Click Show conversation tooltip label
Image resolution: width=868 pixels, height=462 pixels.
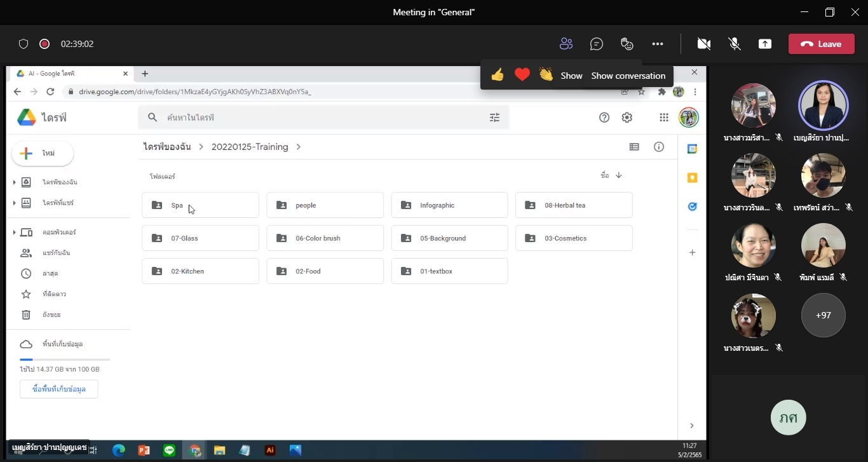click(628, 76)
